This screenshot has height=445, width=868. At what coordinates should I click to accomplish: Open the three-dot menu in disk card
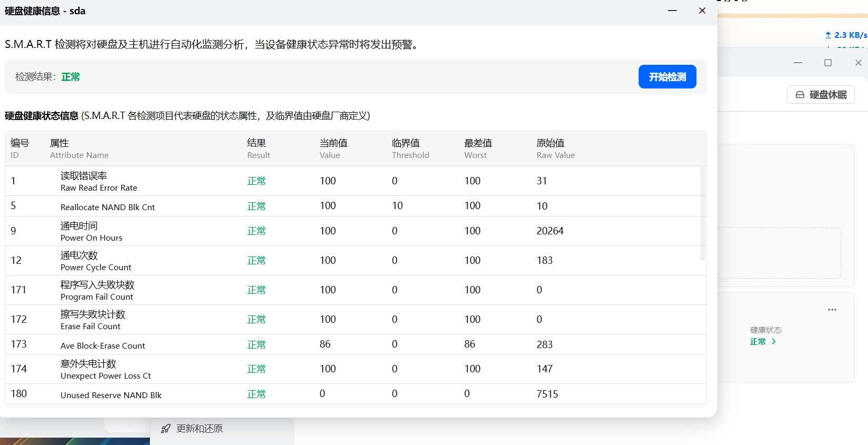point(832,310)
